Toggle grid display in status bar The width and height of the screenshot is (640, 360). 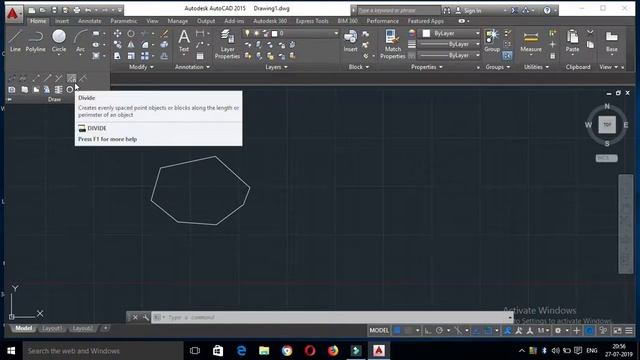[397, 331]
